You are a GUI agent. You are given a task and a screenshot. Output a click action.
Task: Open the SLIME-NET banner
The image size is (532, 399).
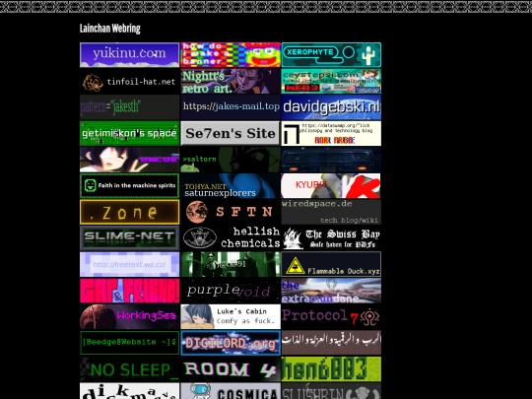pyautogui.click(x=130, y=238)
